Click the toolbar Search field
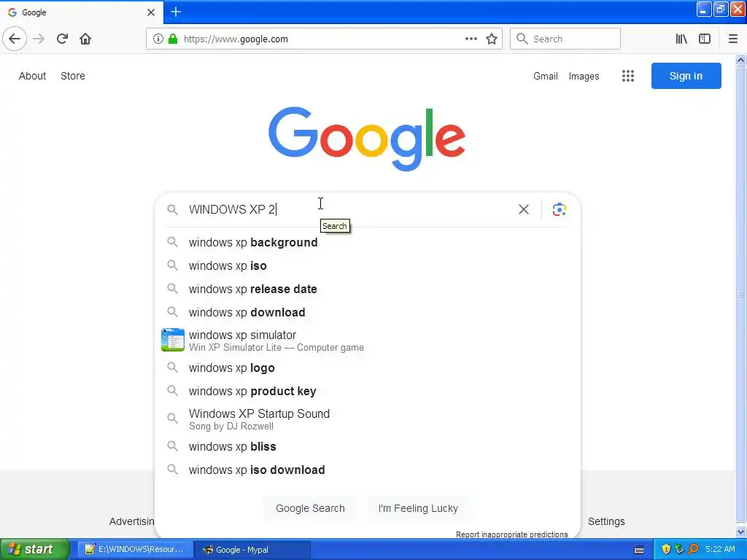The width and height of the screenshot is (747, 560). point(565,39)
